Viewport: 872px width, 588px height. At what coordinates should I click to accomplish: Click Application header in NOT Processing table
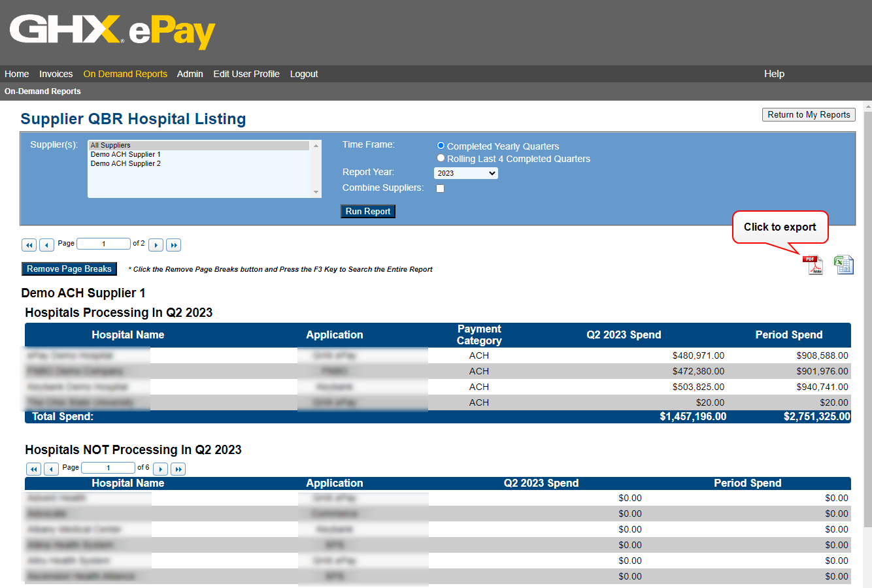(334, 483)
